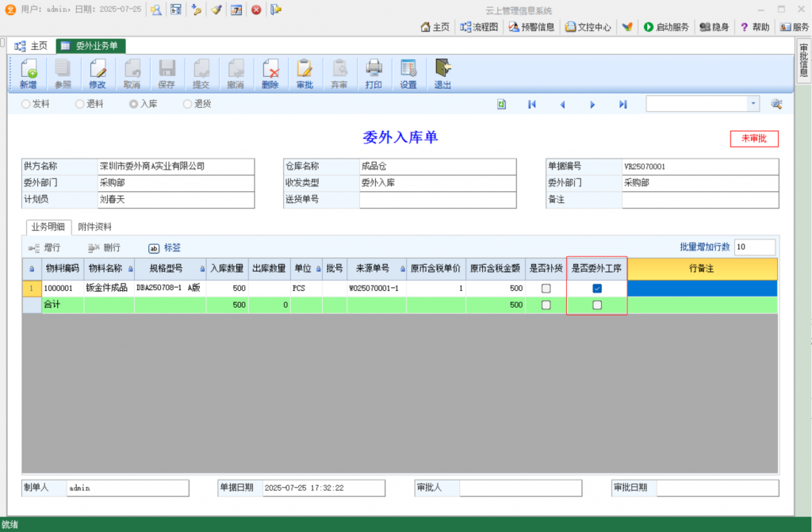
Task: Click the red stop icon in the title bar
Action: 256,10
